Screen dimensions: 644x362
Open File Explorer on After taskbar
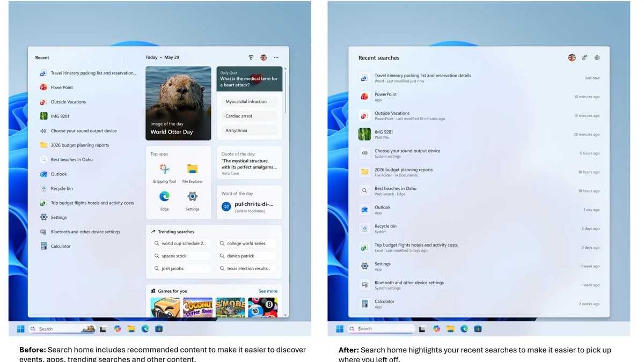450,329
